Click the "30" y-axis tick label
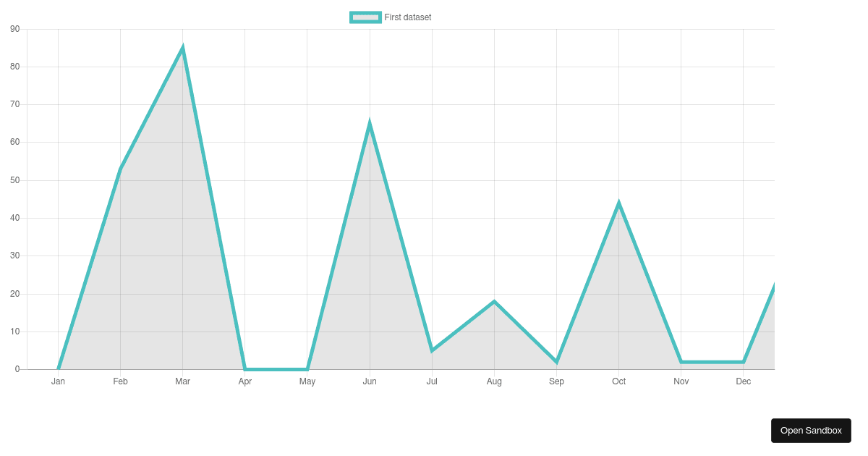 click(x=15, y=256)
